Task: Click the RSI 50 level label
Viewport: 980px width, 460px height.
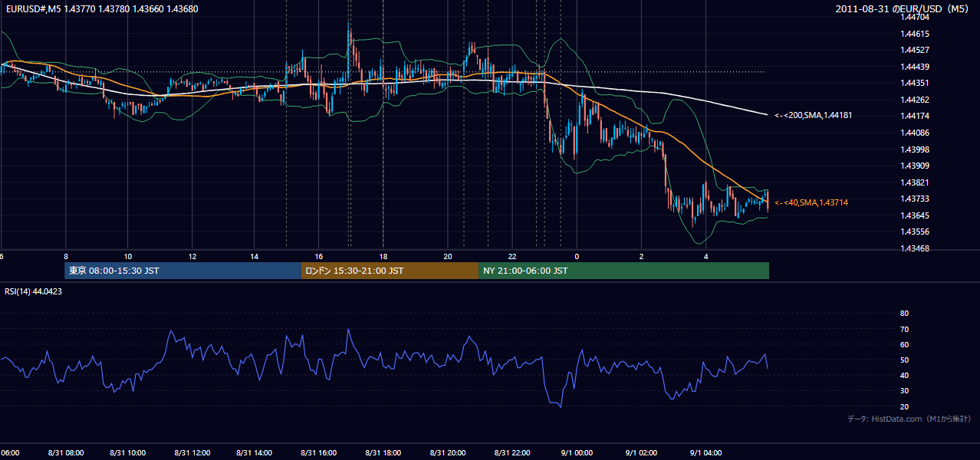Action: coord(904,360)
